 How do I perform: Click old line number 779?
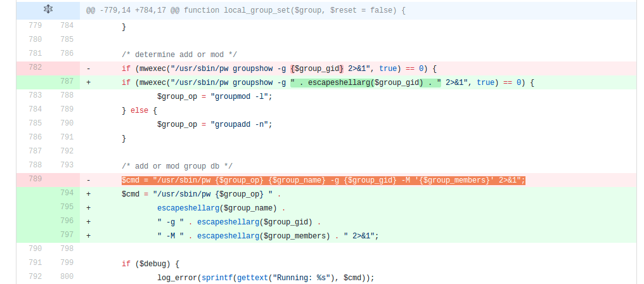(x=35, y=26)
